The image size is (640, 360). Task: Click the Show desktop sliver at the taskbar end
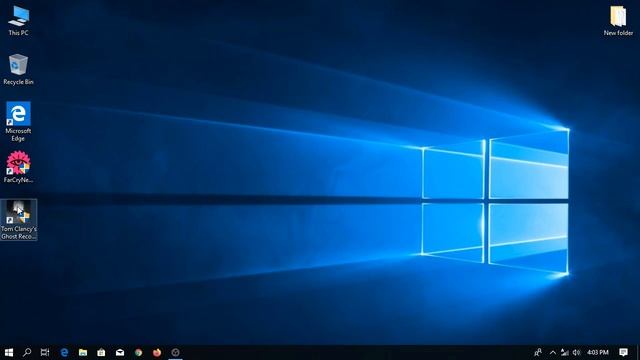pos(638,352)
